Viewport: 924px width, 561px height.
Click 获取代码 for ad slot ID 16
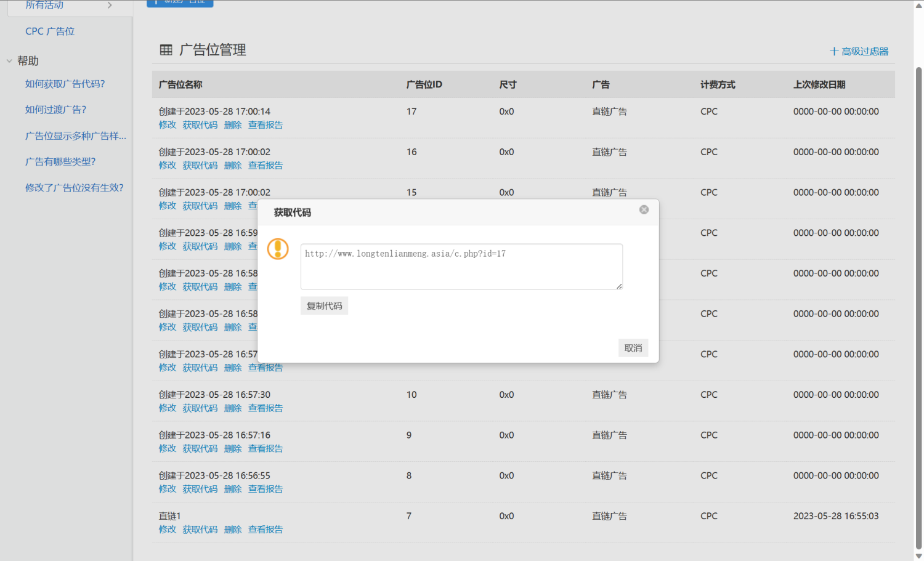200,166
